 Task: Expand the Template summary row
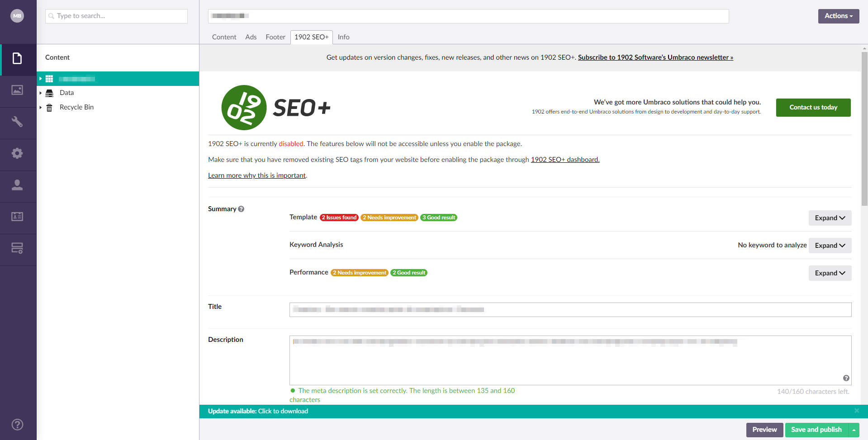tap(830, 218)
